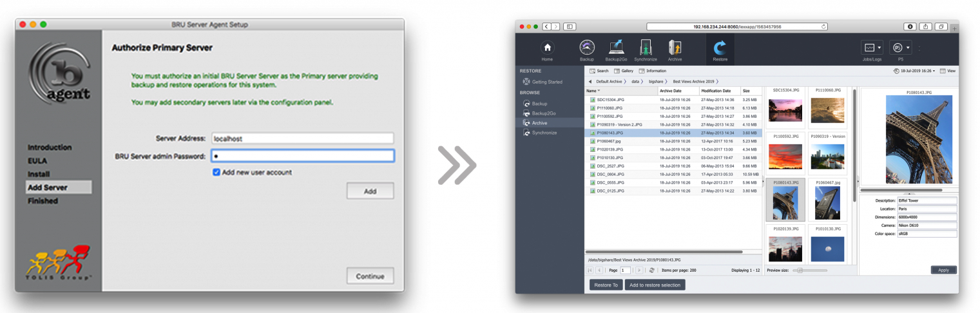Navigate to bigshare breadcrumb
Viewport: 980px width, 313px height.
(656, 82)
